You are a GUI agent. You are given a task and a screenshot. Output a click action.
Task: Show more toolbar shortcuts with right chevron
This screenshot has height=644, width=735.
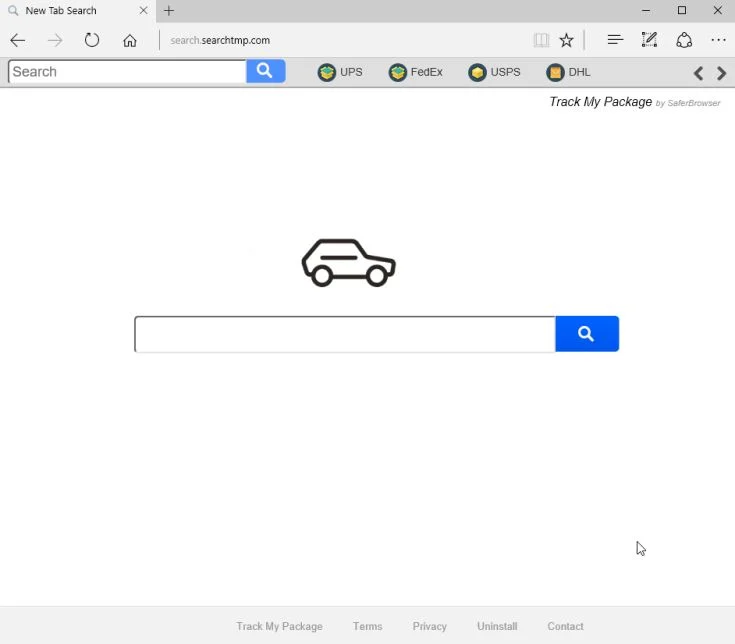[721, 73]
